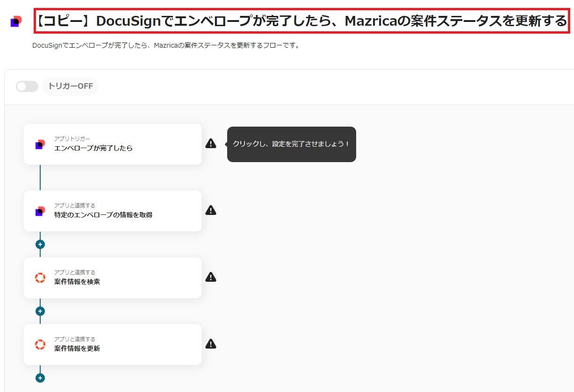The image size is (574, 392).
Task: Click warning icon next to 案件情報を検索
Action: [x=211, y=277]
